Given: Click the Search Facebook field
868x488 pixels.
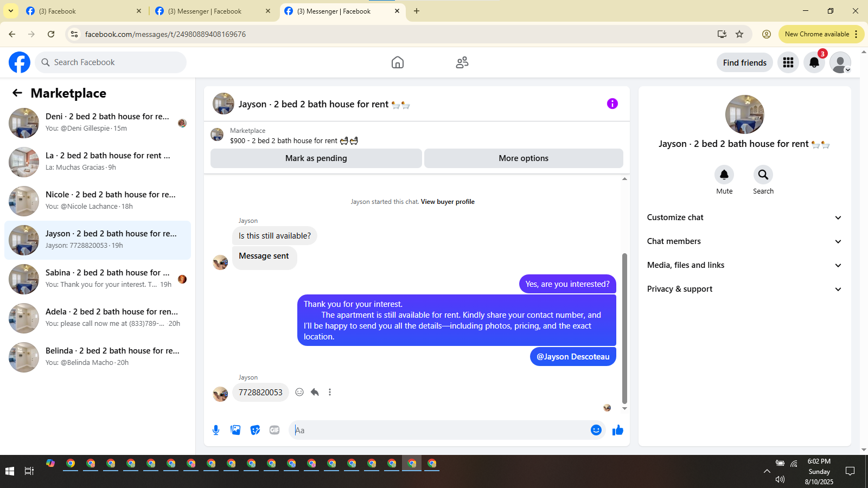Looking at the screenshot, I should click(x=111, y=62).
